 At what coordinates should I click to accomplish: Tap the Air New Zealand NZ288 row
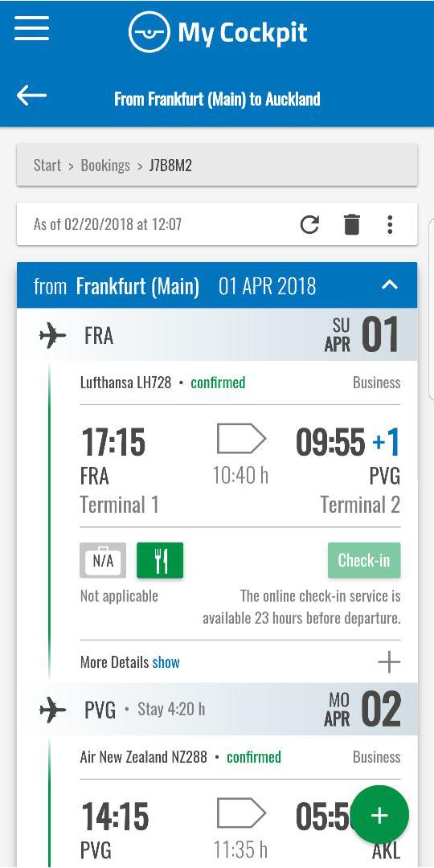point(240,757)
